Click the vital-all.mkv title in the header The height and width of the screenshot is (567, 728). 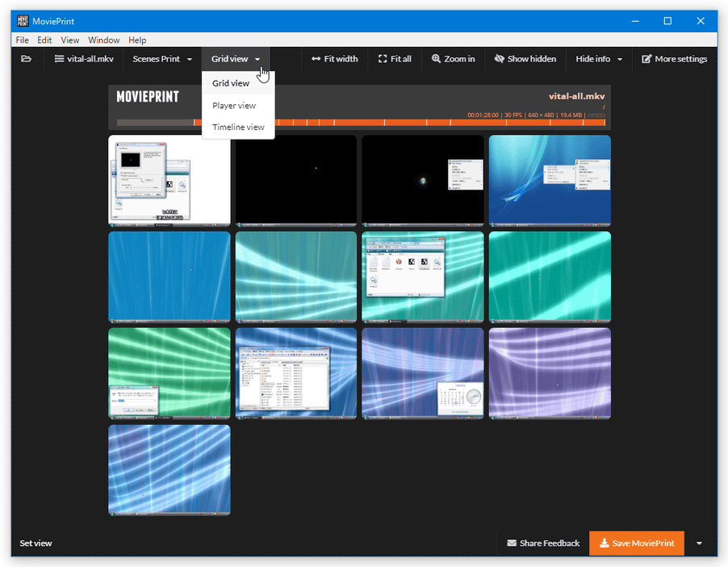(576, 96)
